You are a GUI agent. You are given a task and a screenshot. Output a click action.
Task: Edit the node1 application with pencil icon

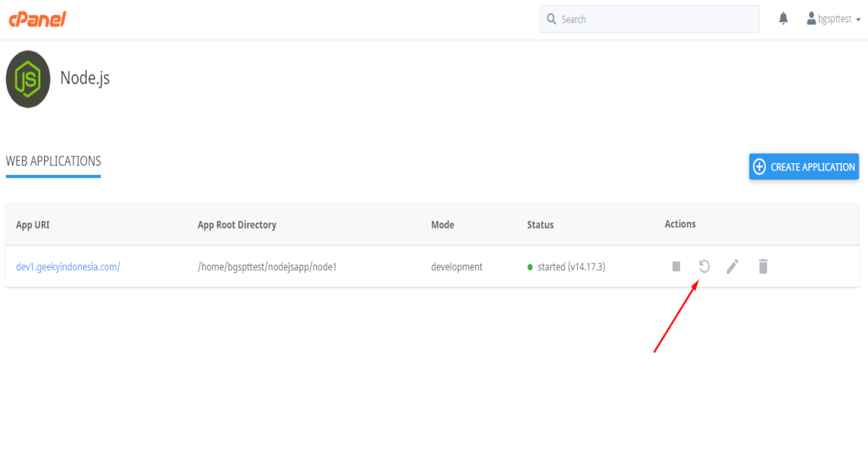click(x=733, y=266)
